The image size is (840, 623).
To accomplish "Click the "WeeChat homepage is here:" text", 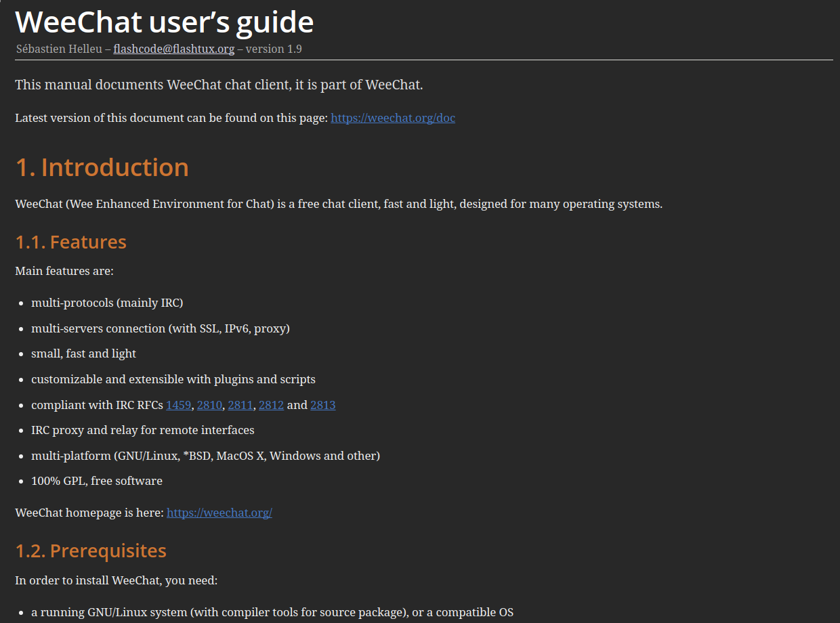I will tap(89, 513).
